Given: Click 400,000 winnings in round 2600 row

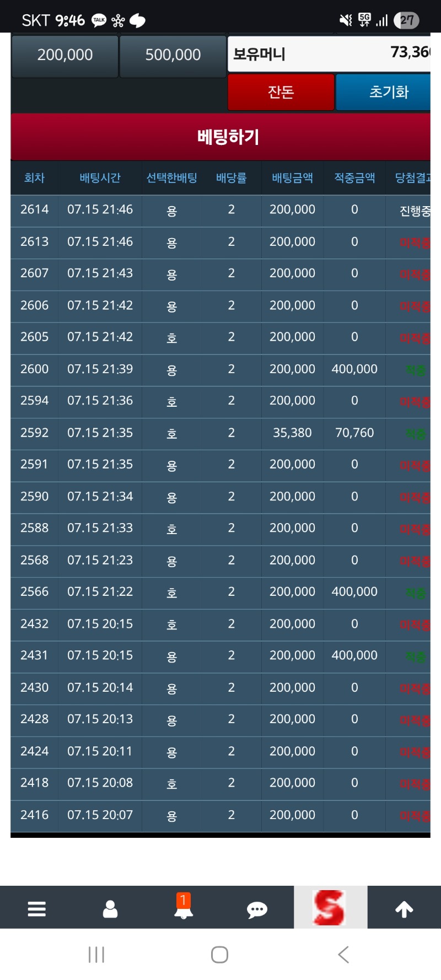Looking at the screenshot, I should tap(354, 369).
